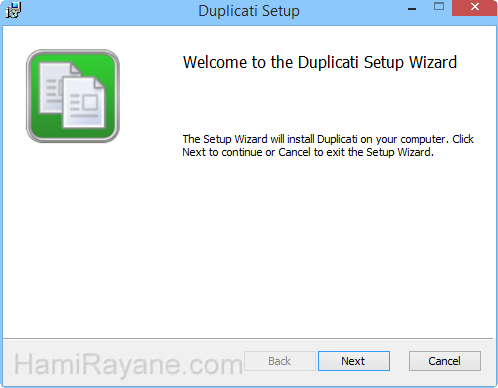Screen dimensions: 498x388
Task: Cancel the Duplicati setup wizard
Action: point(445,361)
